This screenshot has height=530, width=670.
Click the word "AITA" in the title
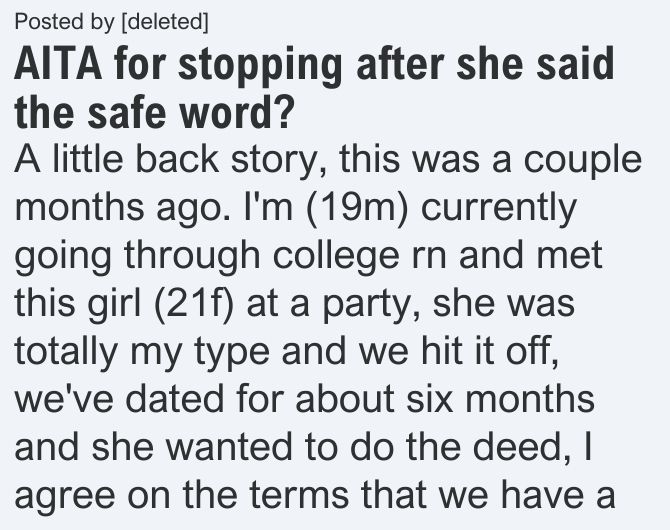[58, 65]
